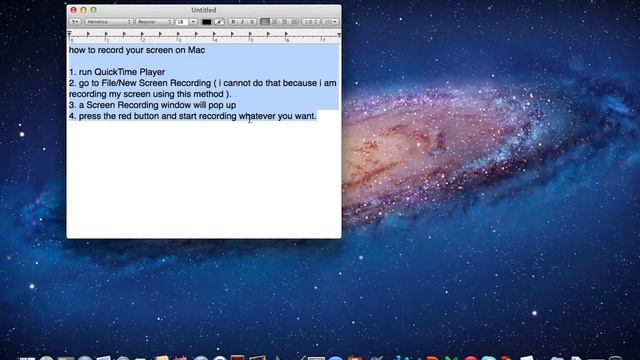Click the line 'how to record your screen on Mac'
640x360 pixels.
click(x=137, y=50)
